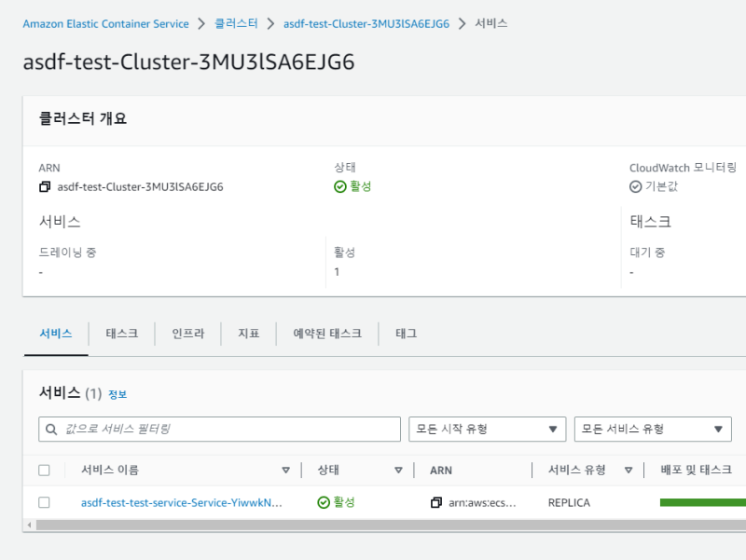Go to the 예약된 태스크 tab
Viewport: 746px width, 560px height.
coord(326,333)
